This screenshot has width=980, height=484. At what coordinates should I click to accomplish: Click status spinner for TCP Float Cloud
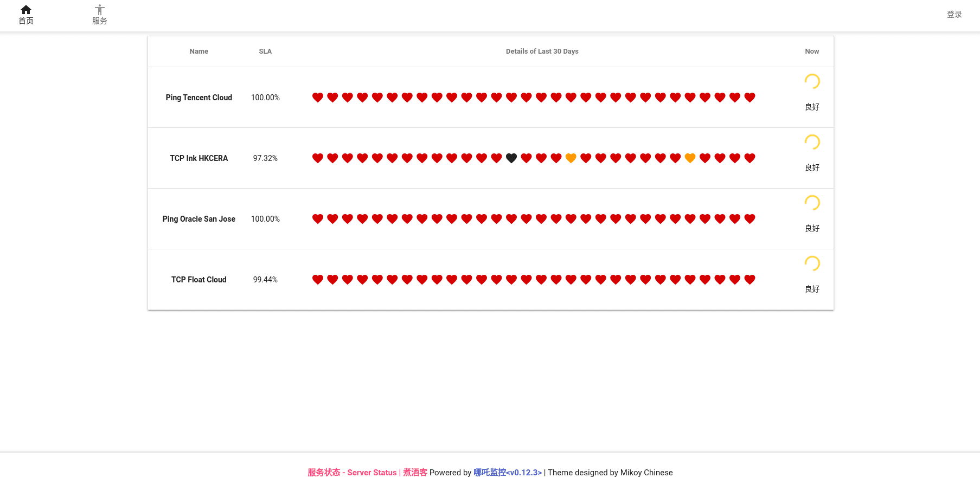(812, 263)
